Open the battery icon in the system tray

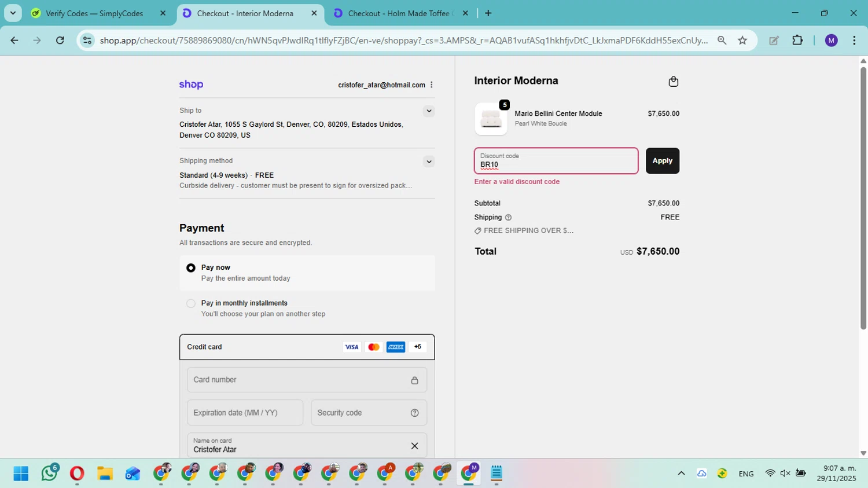coord(801,474)
